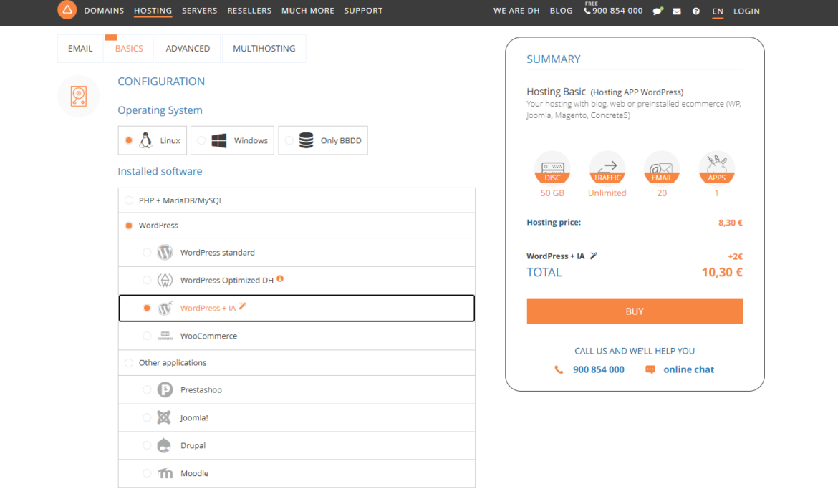The width and height of the screenshot is (838, 504).
Task: Open the DOMAINS menu
Action: tap(104, 11)
